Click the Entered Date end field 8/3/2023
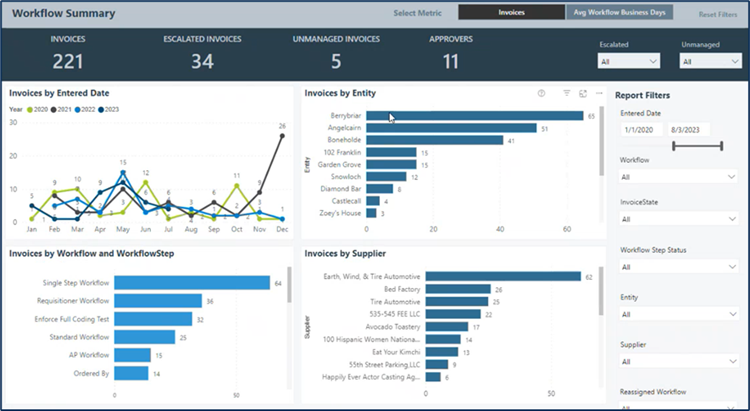The image size is (750, 411). coord(688,130)
